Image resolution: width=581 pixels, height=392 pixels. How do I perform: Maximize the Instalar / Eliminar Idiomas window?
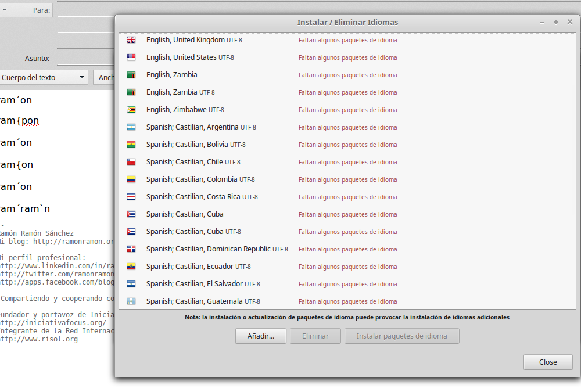(x=555, y=22)
